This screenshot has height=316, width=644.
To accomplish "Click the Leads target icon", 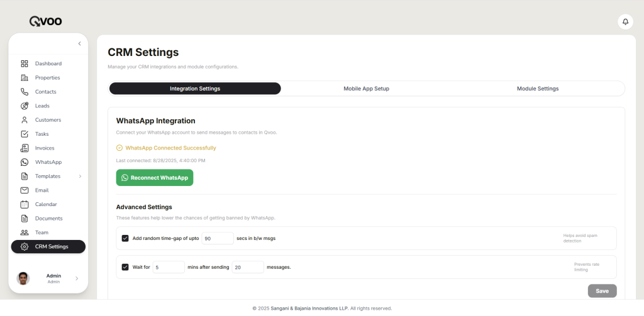I will (25, 106).
